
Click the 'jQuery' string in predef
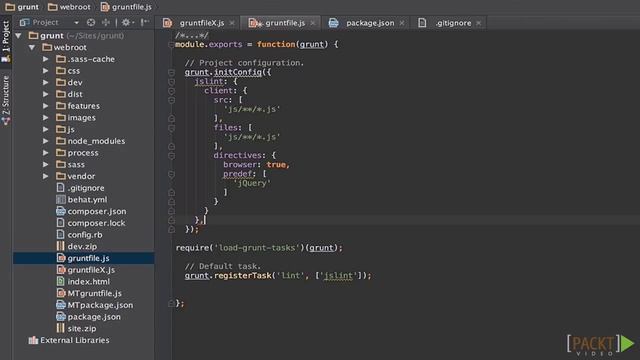tap(252, 183)
